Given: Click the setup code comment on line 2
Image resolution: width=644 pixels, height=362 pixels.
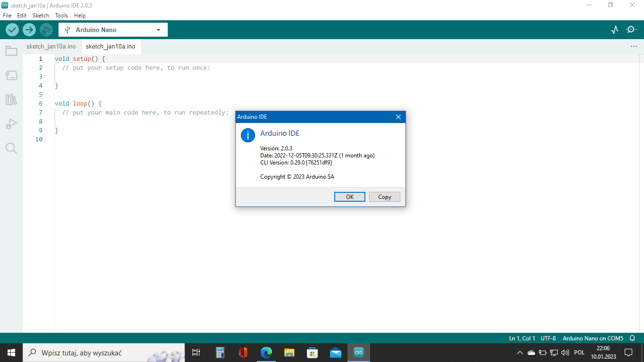Looking at the screenshot, I should point(136,68).
